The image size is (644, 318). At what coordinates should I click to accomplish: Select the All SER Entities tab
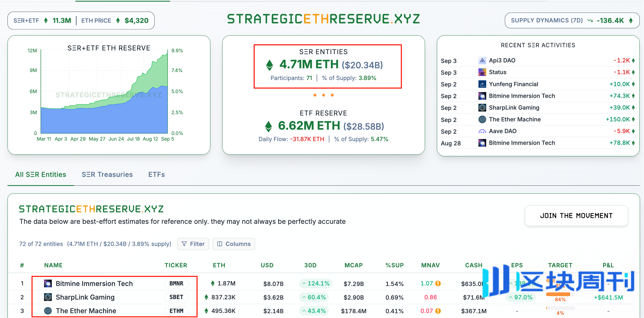pyautogui.click(x=41, y=174)
